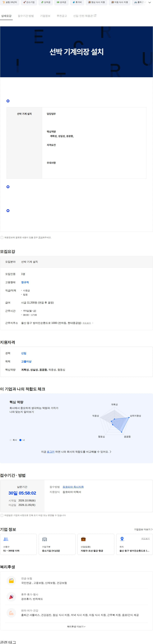This screenshot has height=644, width=153.
Task: Expand the tag list with chevron arrow
Action: (x=150, y=3)
